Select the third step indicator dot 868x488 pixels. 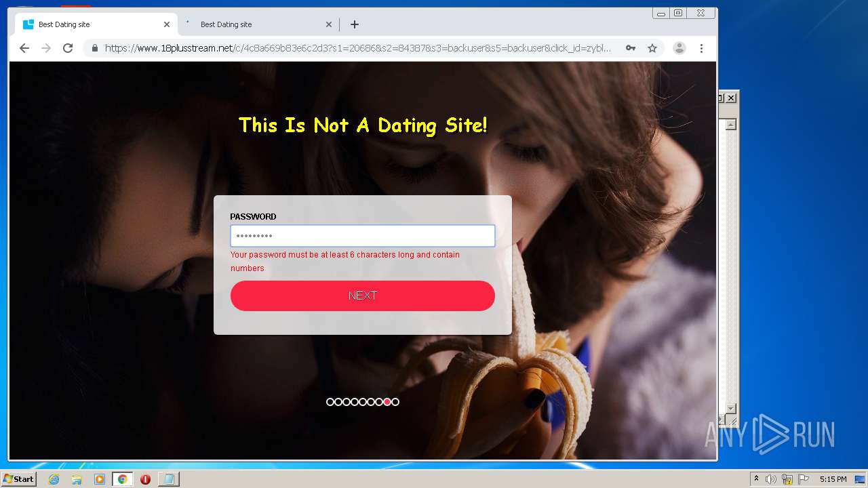(347, 402)
